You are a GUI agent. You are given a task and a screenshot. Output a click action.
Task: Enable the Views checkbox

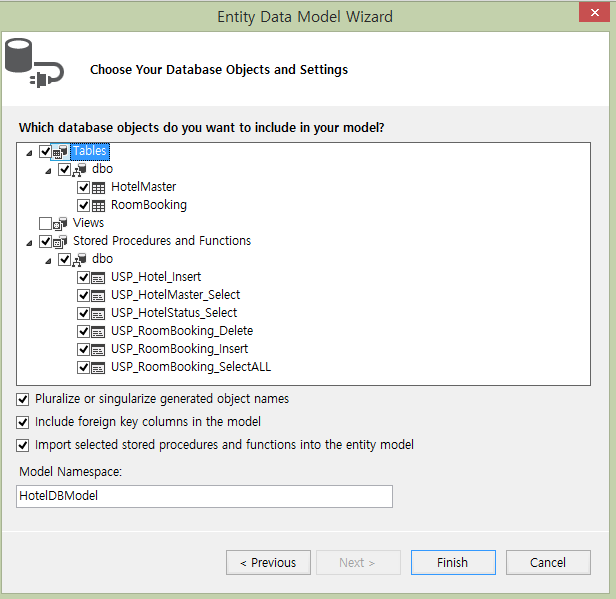pos(45,223)
